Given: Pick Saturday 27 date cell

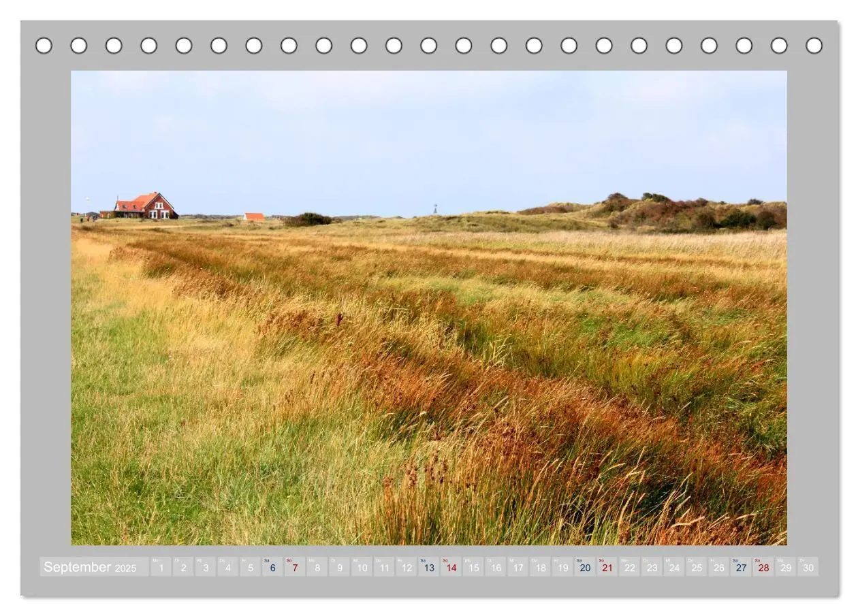Looking at the screenshot, I should (x=741, y=567).
